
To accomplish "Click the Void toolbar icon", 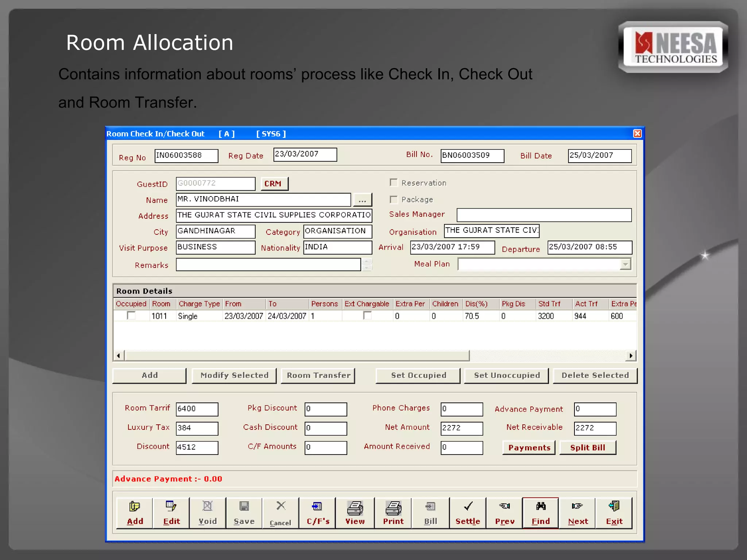I will (208, 513).
